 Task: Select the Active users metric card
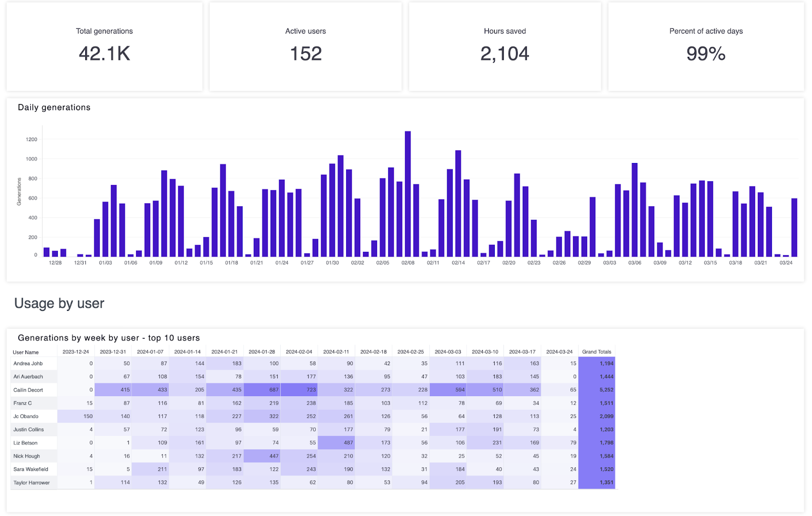pyautogui.click(x=305, y=46)
